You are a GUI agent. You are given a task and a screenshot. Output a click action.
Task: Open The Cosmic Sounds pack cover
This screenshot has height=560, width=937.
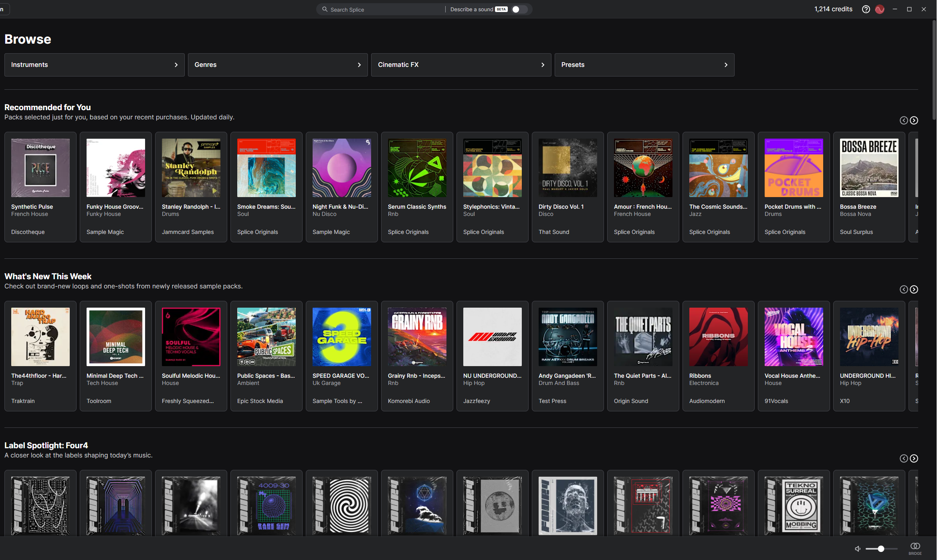coord(719,168)
